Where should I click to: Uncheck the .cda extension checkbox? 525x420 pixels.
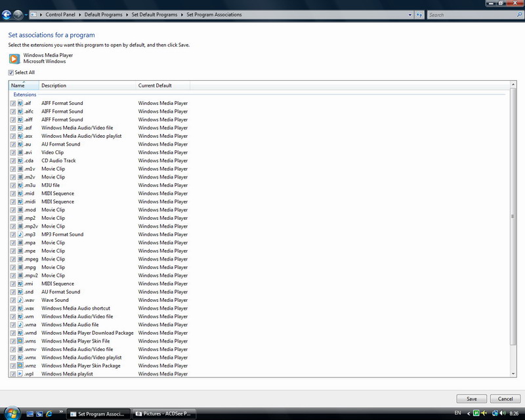[x=13, y=161]
